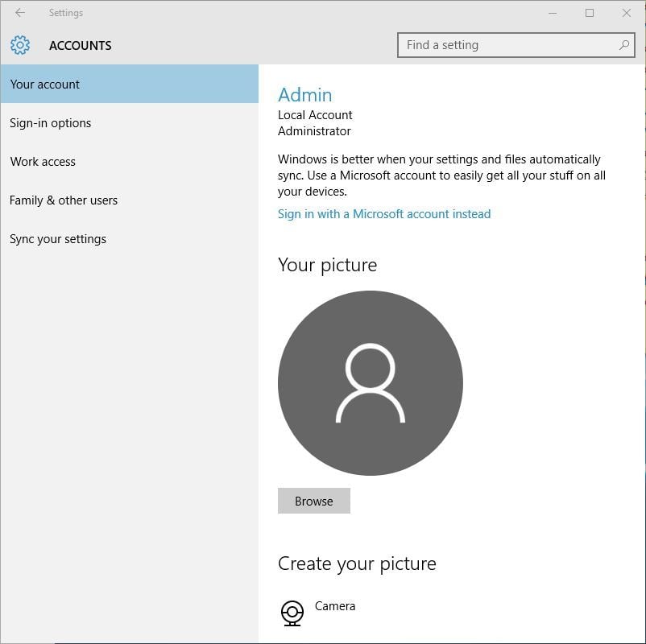Click the Settings gear icon beside ACCOUNTS

(20, 45)
